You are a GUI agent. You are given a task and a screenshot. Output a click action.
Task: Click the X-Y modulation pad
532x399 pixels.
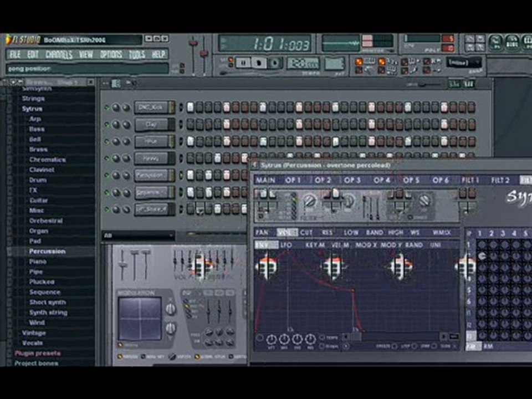click(140, 318)
